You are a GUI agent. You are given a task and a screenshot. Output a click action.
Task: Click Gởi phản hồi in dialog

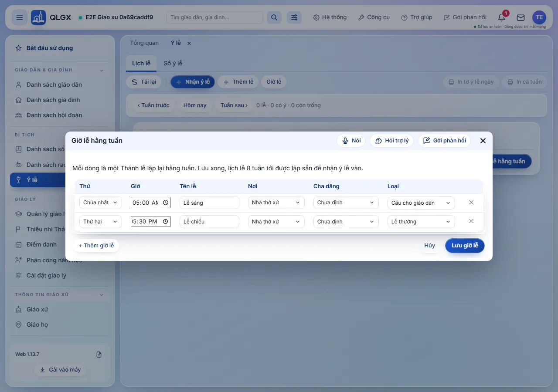tap(445, 141)
